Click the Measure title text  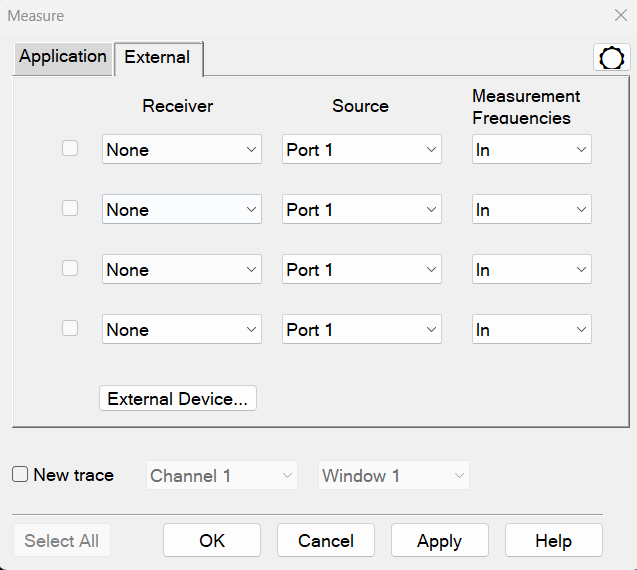click(36, 16)
